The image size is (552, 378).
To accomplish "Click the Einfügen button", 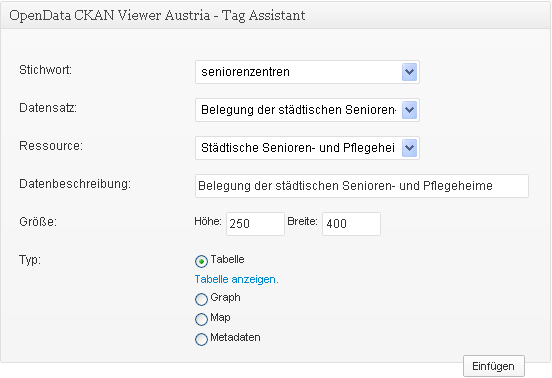I will point(494,366).
